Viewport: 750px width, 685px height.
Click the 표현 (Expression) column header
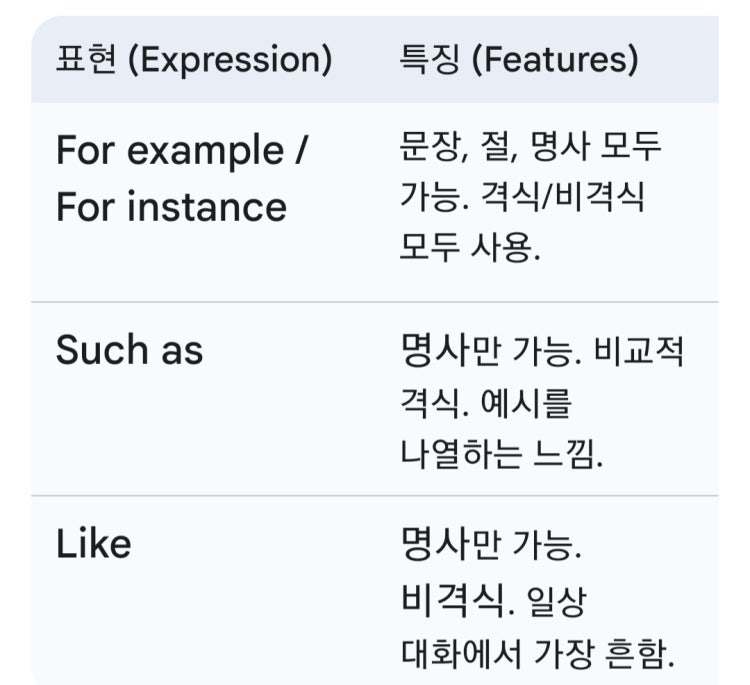194,59
